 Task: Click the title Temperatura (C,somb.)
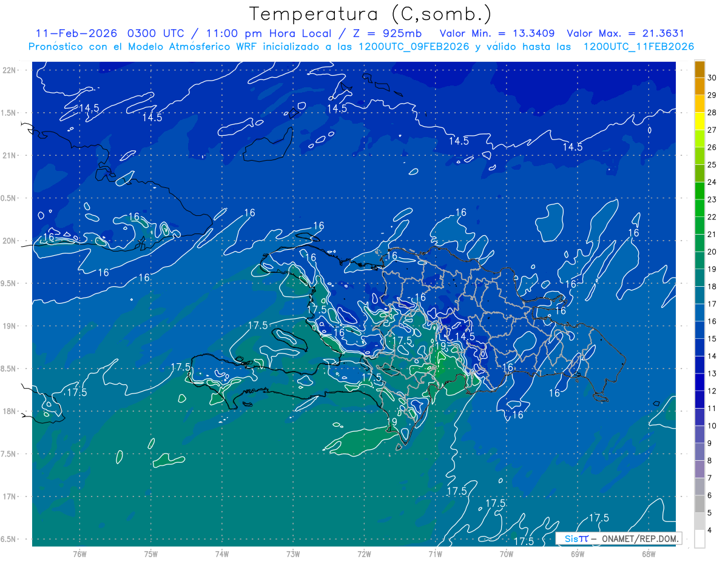pyautogui.click(x=371, y=14)
